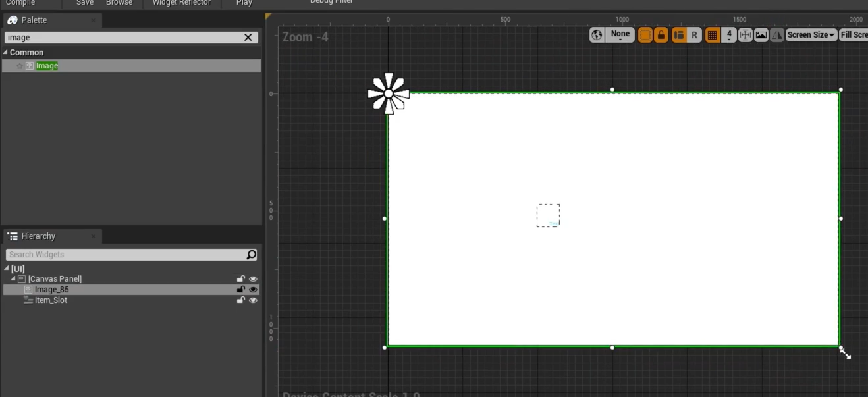This screenshot has width=868, height=397.
Task: Toggle lock on the Item_Slot row
Action: click(x=241, y=300)
